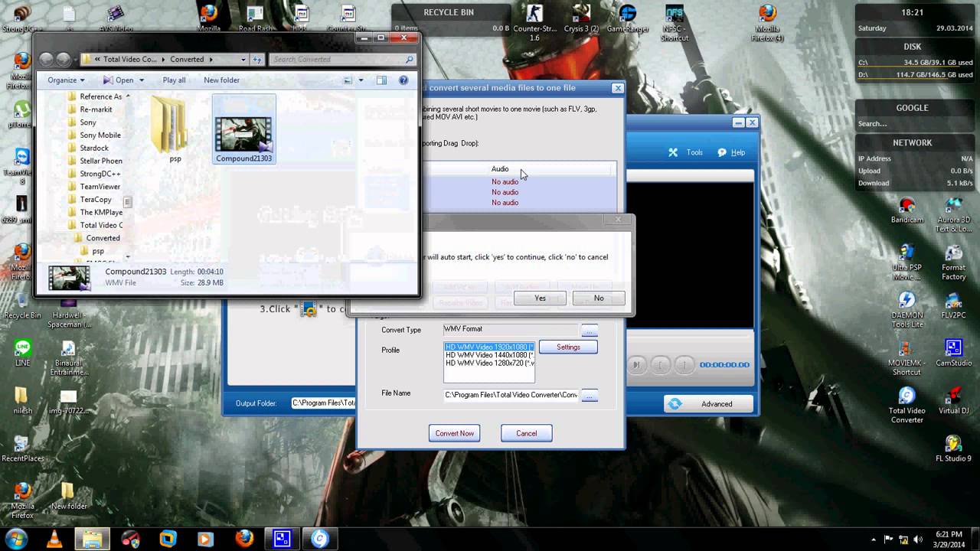Open GameRanger desktop icon
This screenshot has width=980, height=551.
(628, 20)
